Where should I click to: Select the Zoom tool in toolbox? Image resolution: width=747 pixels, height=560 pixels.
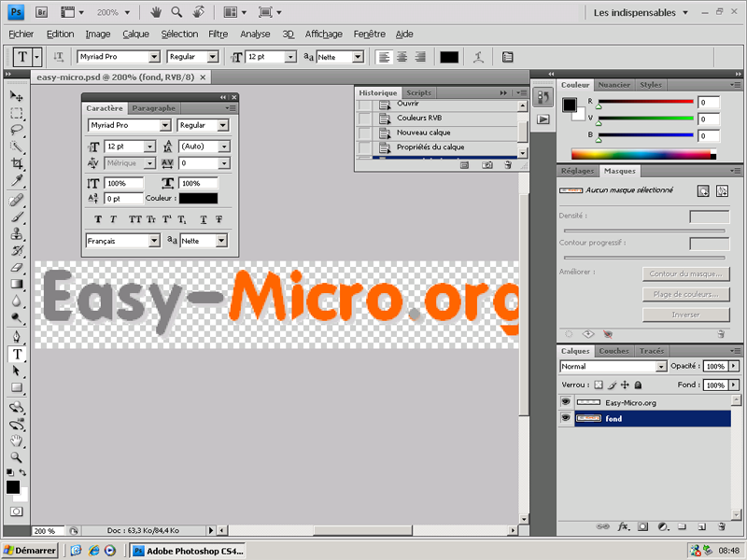pyautogui.click(x=17, y=457)
